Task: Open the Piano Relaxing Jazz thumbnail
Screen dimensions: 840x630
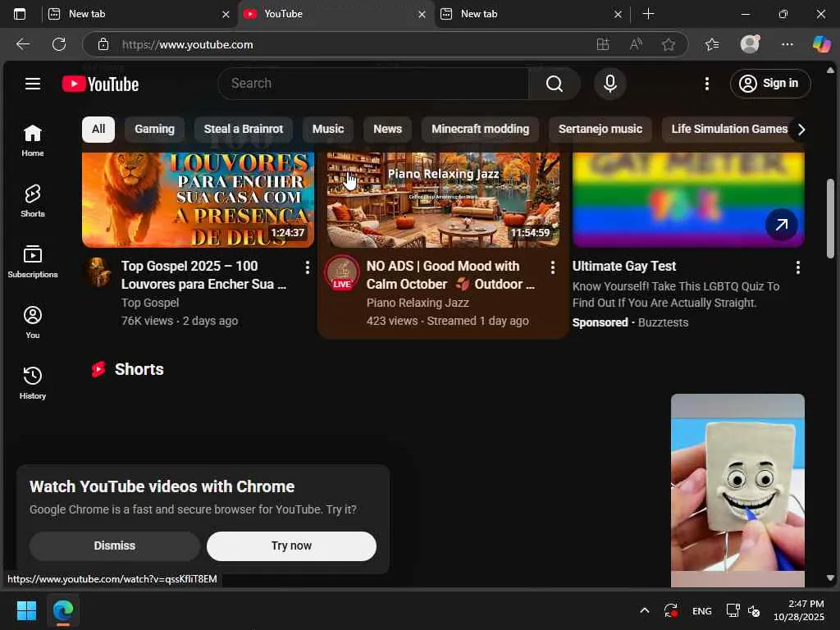Action: pyautogui.click(x=444, y=200)
